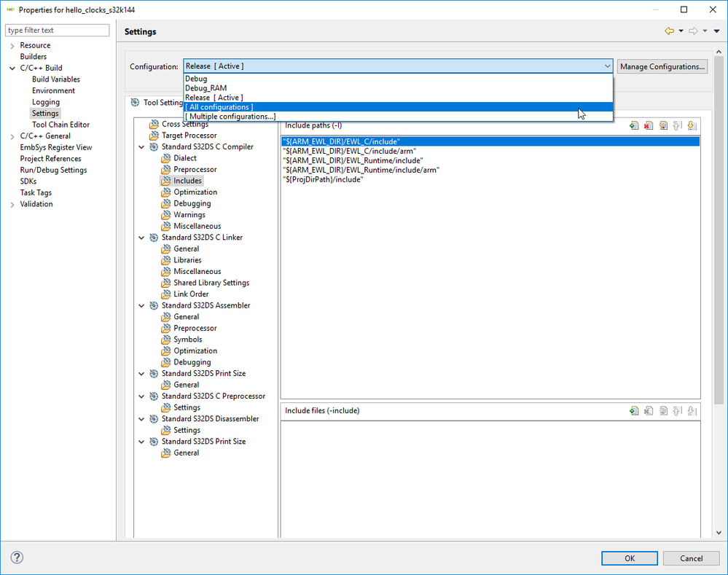Click scroll down arrow of settings pane
Screen dimensions: 728x575
coord(719,533)
